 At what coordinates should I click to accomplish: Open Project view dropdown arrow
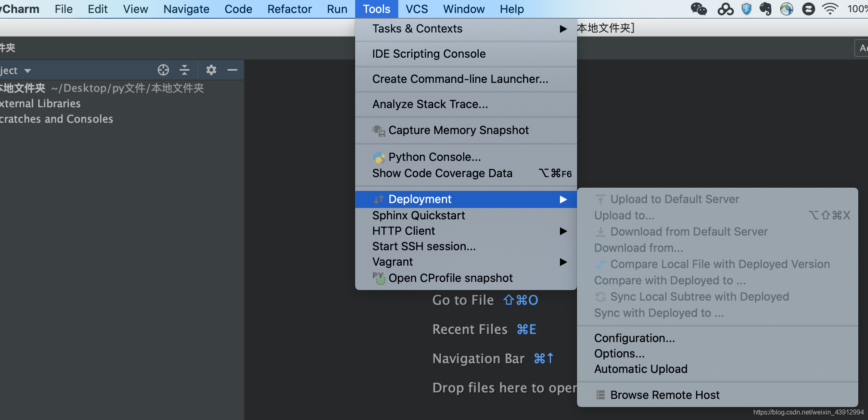coord(28,71)
